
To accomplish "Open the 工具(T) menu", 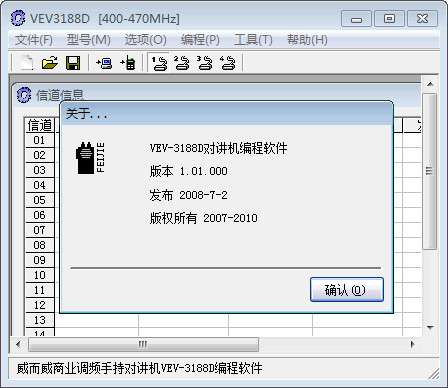I will 253,40.
